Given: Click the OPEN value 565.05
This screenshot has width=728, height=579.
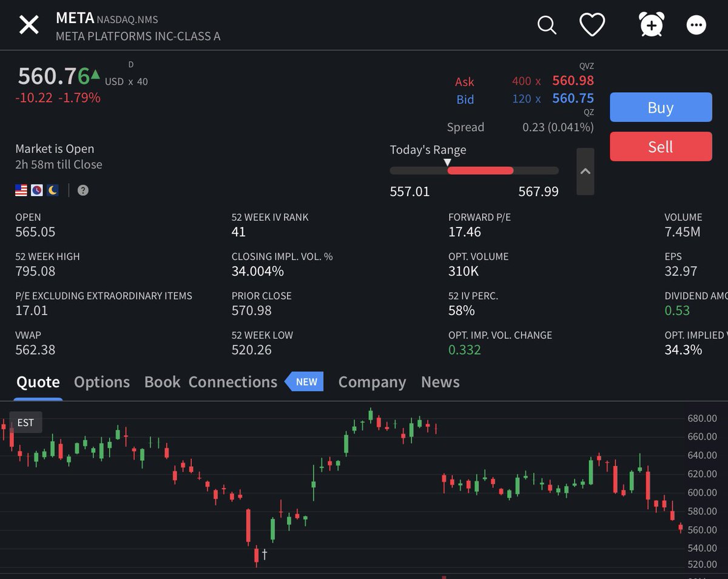Looking at the screenshot, I should point(35,232).
